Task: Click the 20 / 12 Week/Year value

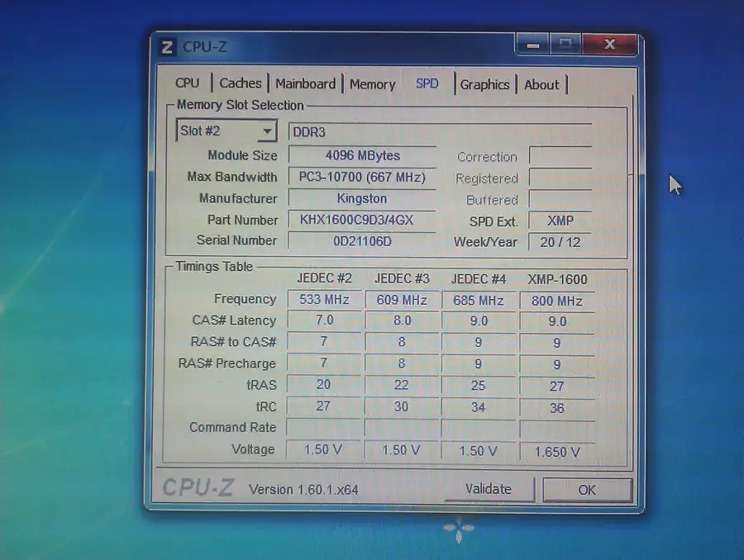Action: [x=560, y=242]
